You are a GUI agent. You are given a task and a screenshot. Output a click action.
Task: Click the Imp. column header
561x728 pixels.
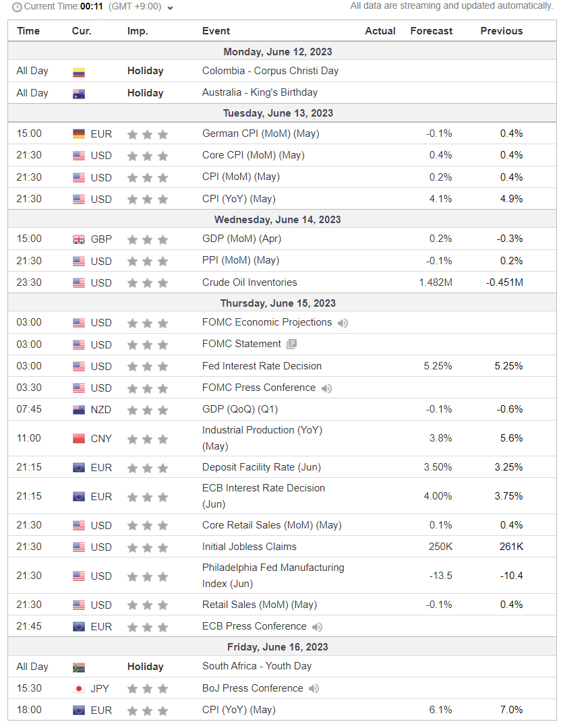point(138,31)
